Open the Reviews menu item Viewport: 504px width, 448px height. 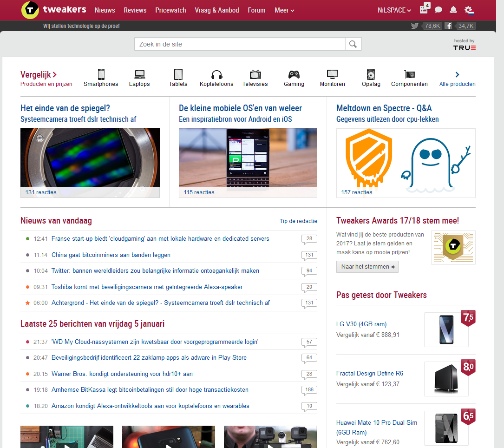pos(135,10)
